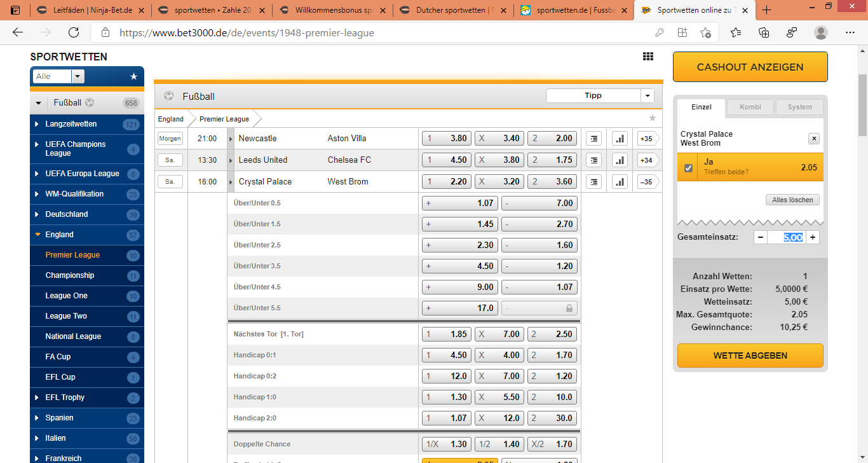
Task: Collapse the Fußball sidebar category
Action: point(38,103)
